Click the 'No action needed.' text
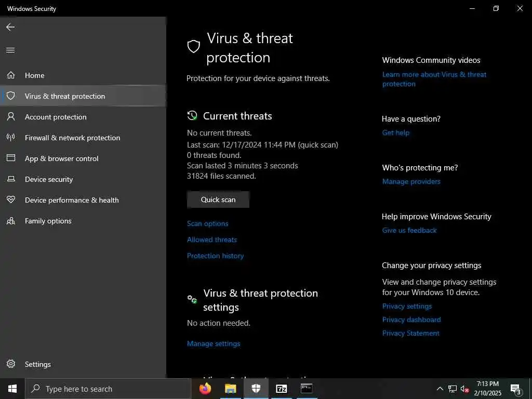The image size is (532, 399). point(219,323)
